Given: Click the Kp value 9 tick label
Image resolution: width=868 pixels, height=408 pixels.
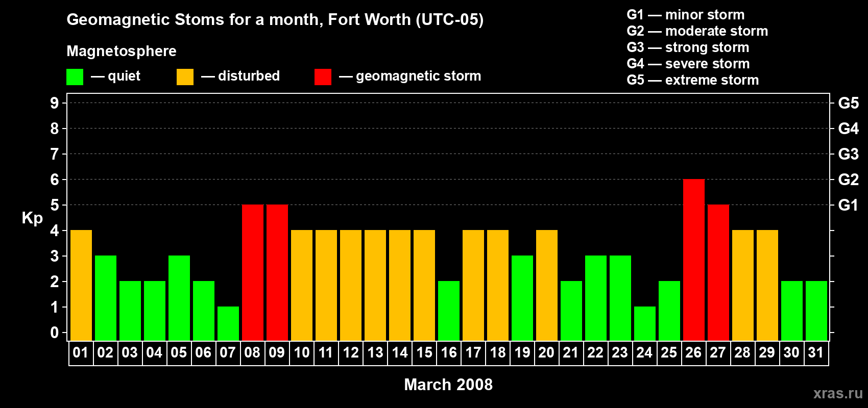Looking at the screenshot, I should pos(55,103).
